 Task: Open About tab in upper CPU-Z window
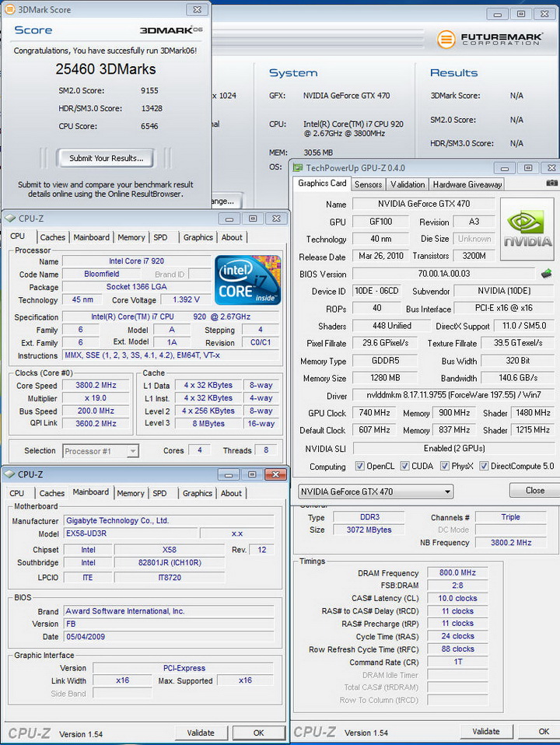[x=232, y=237]
